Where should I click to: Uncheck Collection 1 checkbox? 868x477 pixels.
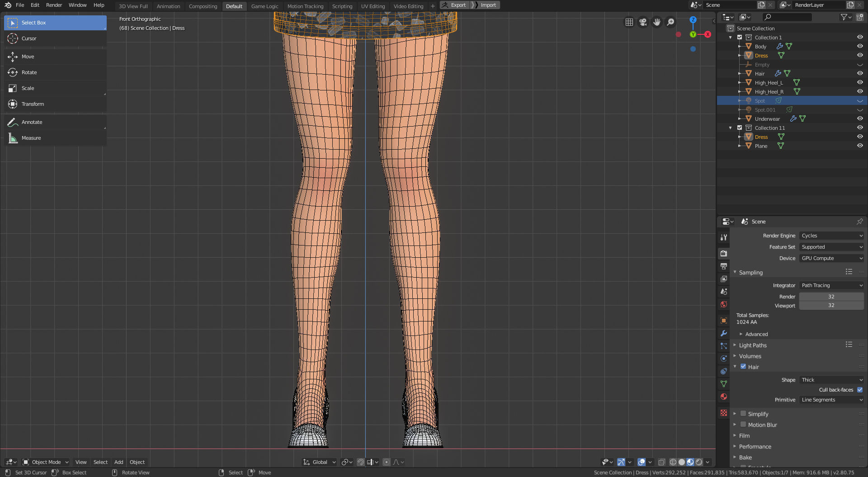(740, 38)
